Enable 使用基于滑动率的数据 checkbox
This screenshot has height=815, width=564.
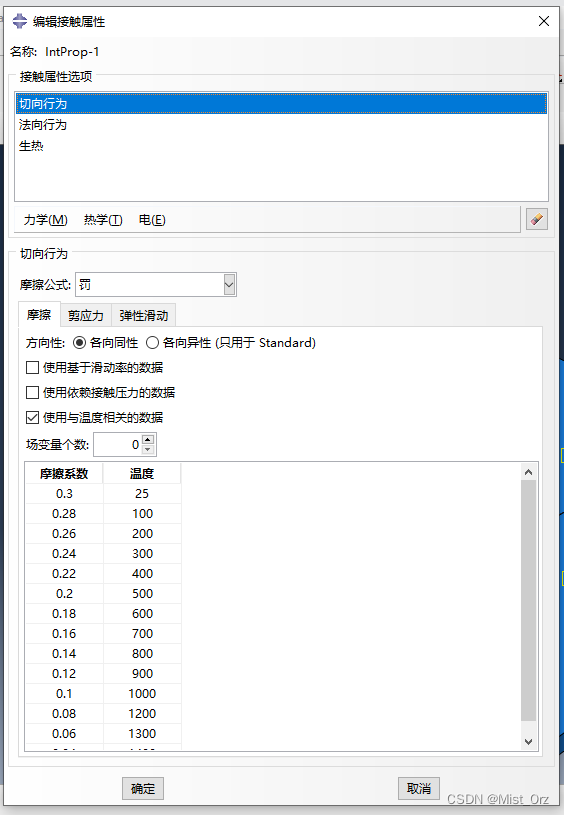[32, 367]
